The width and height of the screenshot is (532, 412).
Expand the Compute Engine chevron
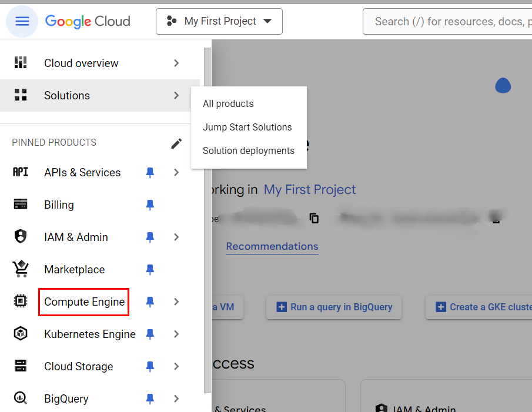coord(176,302)
